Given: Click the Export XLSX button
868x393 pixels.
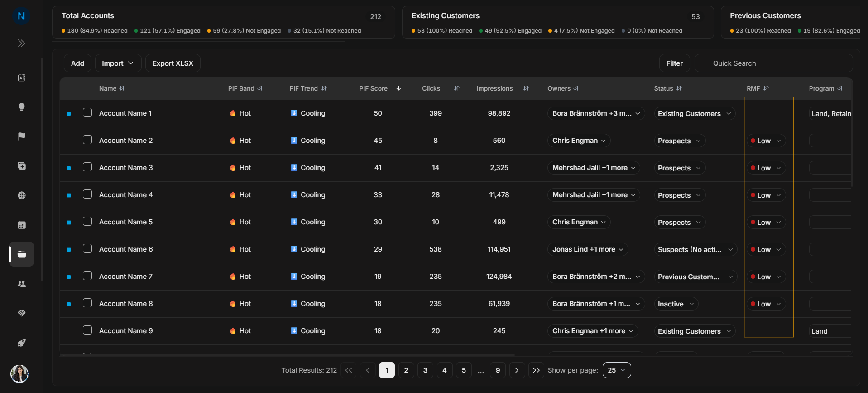Looking at the screenshot, I should point(173,63).
